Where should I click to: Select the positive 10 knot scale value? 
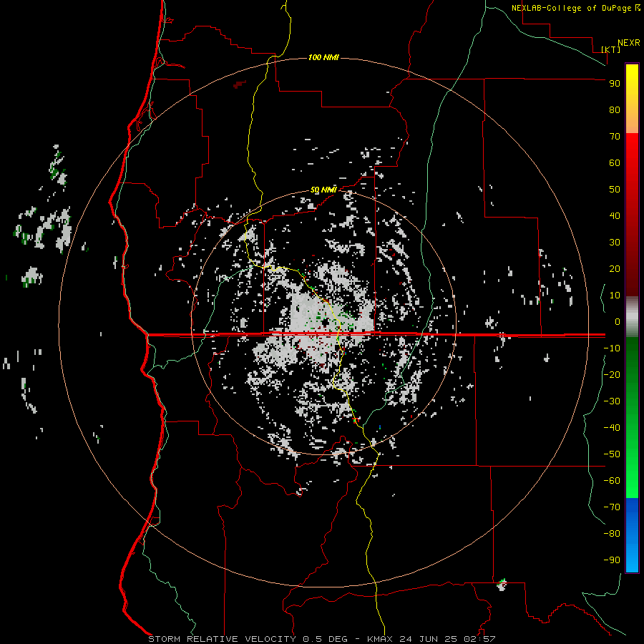point(615,296)
